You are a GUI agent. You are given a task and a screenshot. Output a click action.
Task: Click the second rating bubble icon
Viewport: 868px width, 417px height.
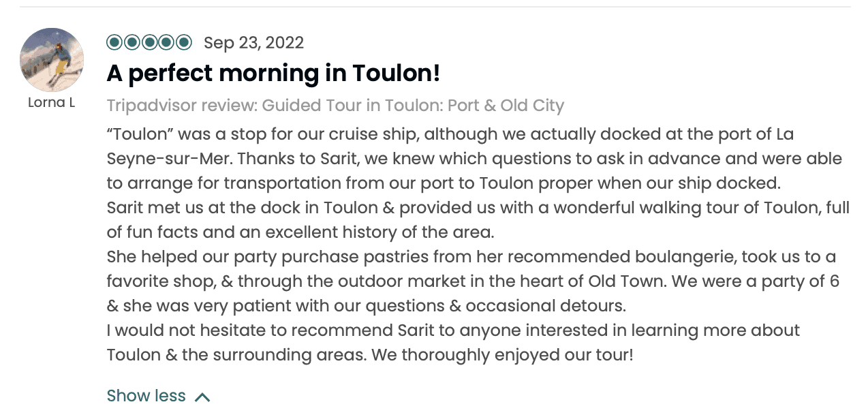coord(131,43)
